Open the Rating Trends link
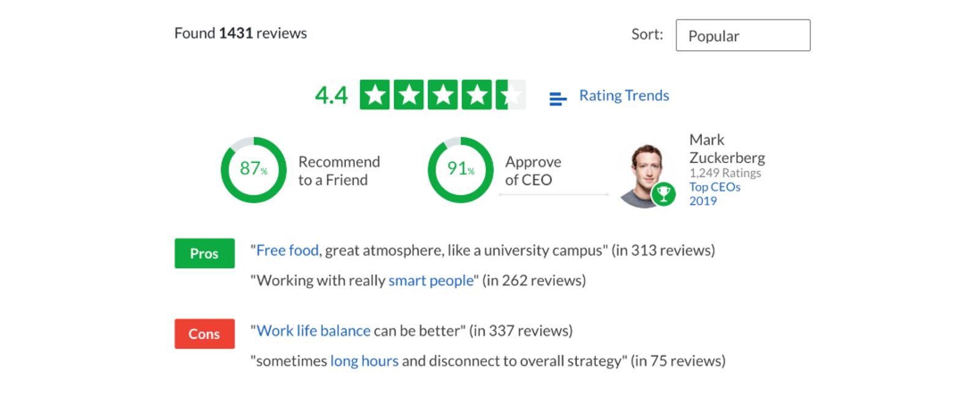This screenshot has width=980, height=393. click(624, 96)
